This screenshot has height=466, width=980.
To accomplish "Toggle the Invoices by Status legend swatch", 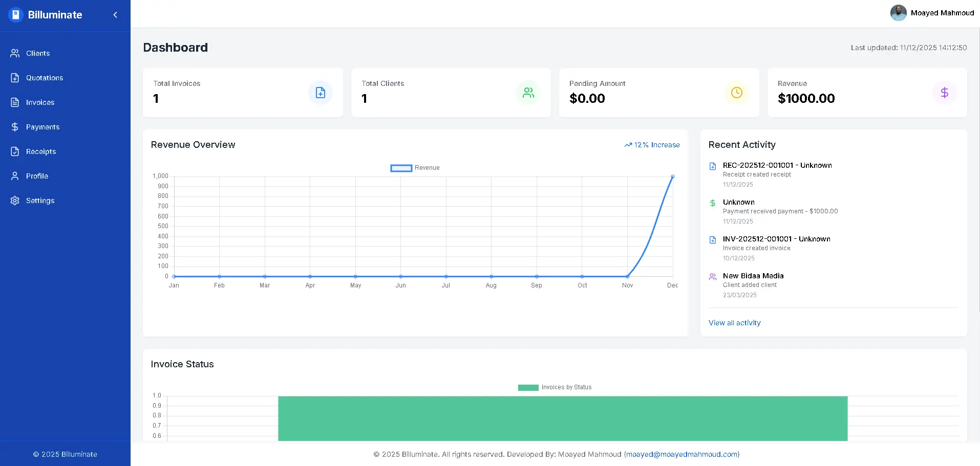I will point(528,387).
